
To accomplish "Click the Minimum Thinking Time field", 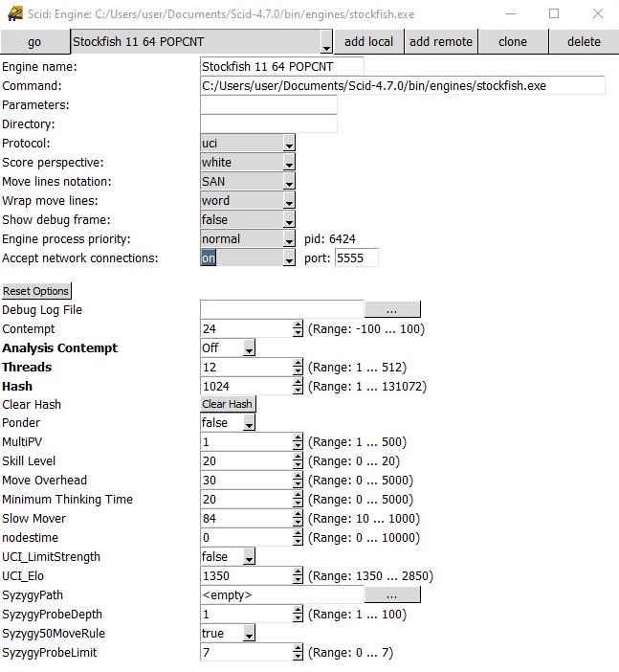I will tap(246, 500).
